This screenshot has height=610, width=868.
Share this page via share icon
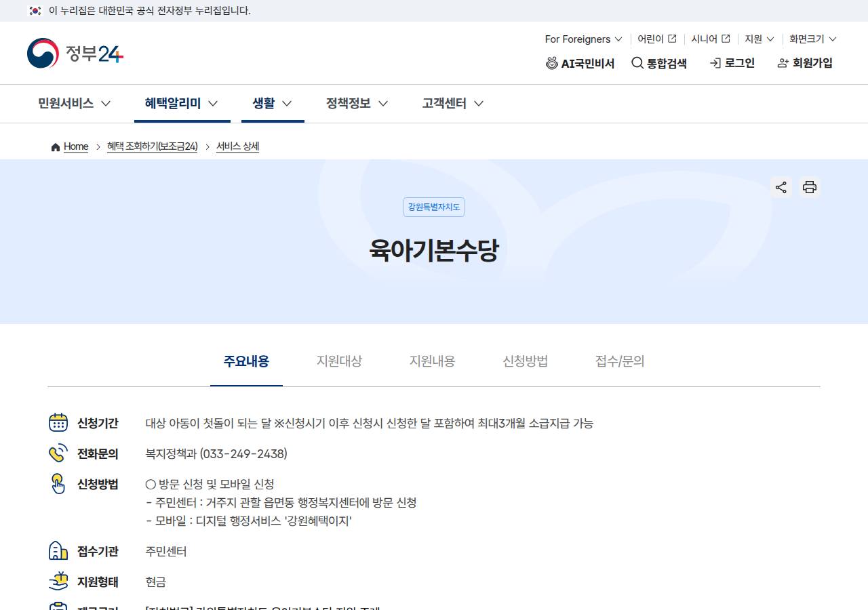click(x=781, y=187)
